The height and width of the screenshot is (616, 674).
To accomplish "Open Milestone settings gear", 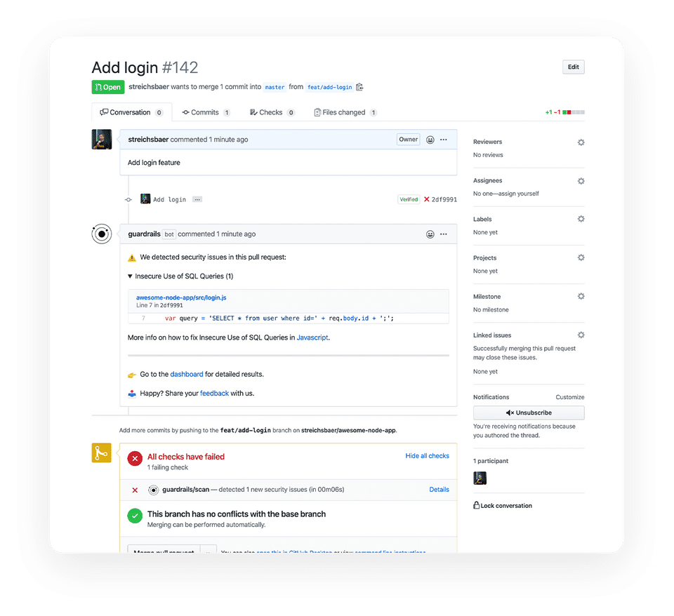I will [x=581, y=296].
